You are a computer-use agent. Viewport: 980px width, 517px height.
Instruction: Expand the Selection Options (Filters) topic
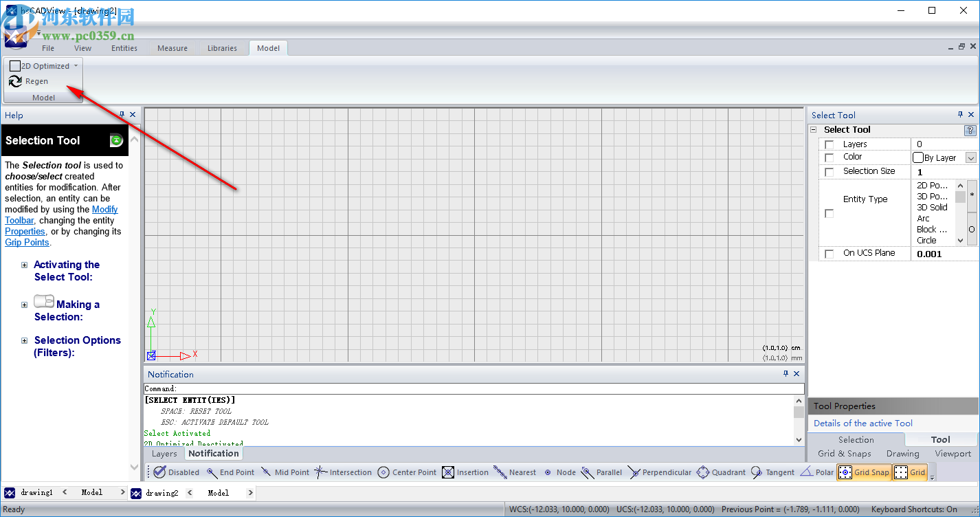coord(25,340)
